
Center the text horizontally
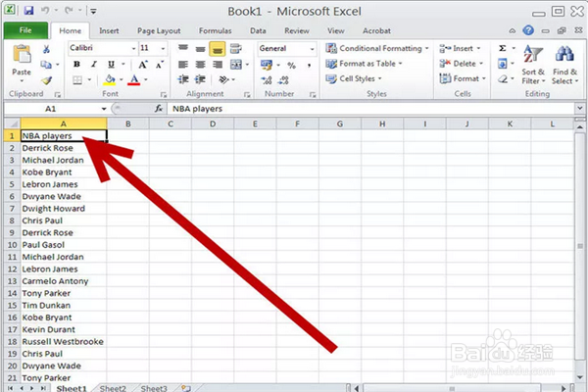[201, 65]
